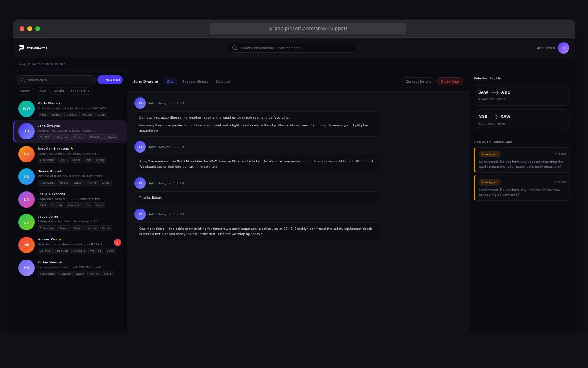Toggle the Cabin filter chip
The width and height of the screenshot is (588, 368).
[42, 91]
